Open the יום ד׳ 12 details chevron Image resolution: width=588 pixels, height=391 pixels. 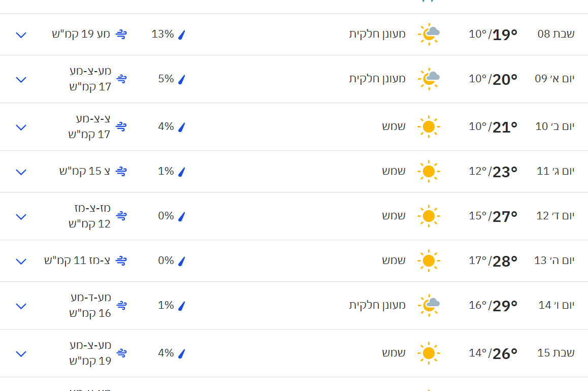pos(21,217)
